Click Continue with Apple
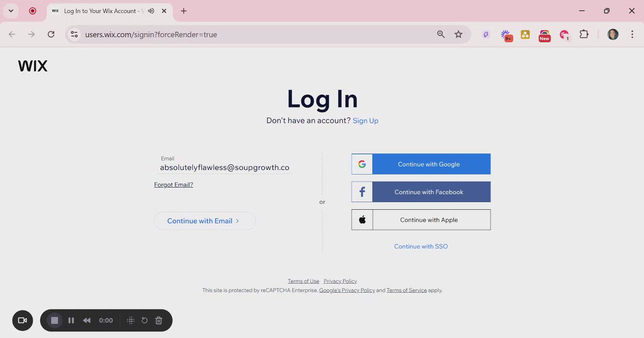644x338 pixels. pos(421,220)
